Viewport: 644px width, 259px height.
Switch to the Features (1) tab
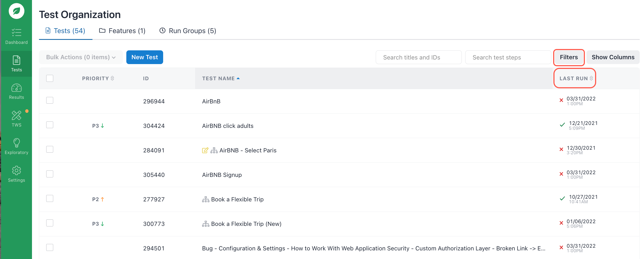[x=122, y=31]
